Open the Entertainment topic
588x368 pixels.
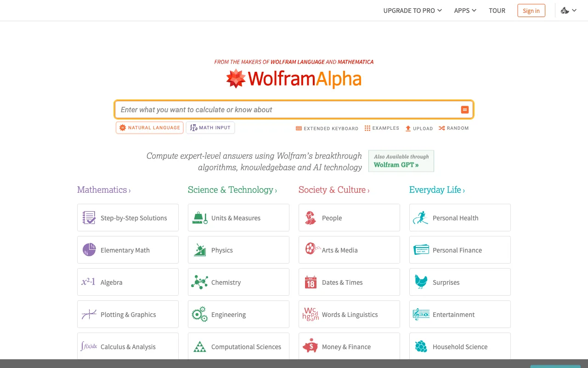460,314
